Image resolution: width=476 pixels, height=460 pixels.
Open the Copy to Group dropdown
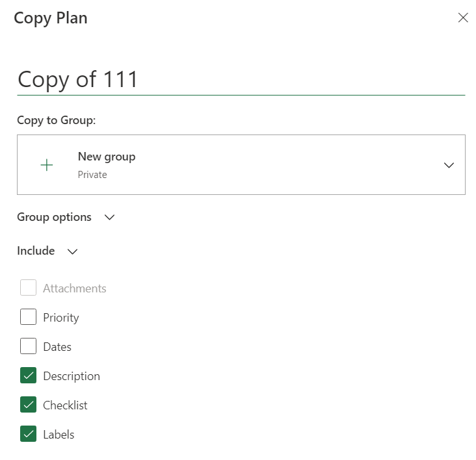[x=241, y=164]
